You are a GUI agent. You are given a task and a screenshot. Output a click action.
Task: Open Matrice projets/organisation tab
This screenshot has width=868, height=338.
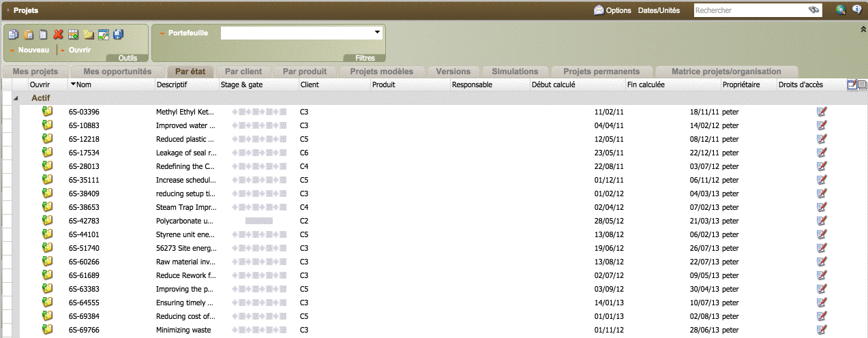(x=726, y=72)
